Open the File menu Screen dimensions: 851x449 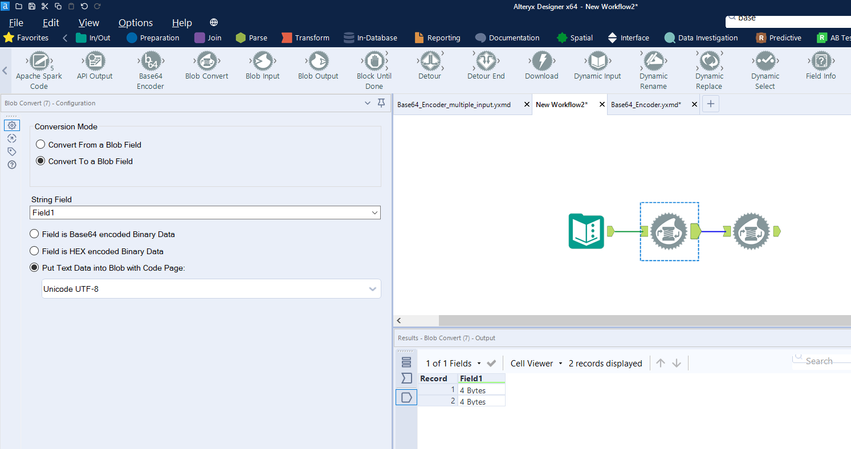(x=16, y=23)
